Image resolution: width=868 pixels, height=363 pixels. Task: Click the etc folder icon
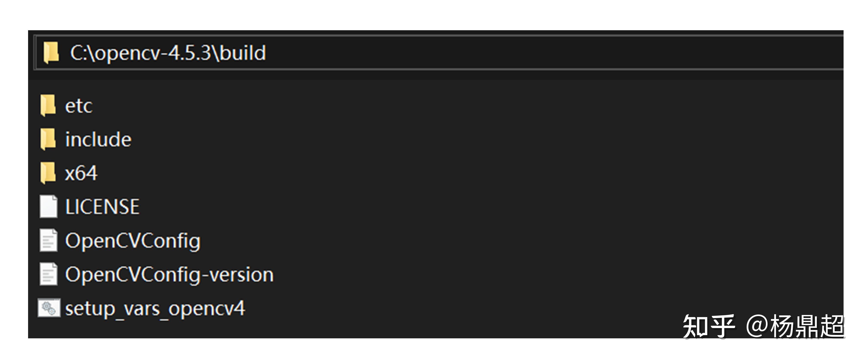click(x=48, y=105)
